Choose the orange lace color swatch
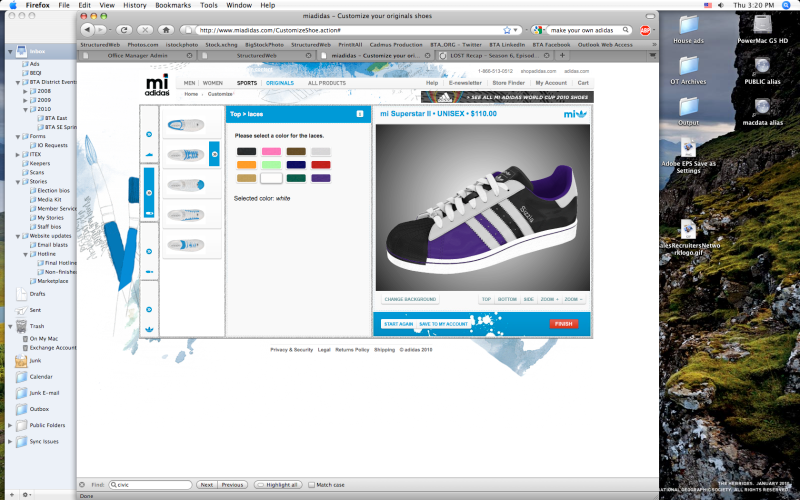This screenshot has height=500, width=800. tap(246, 164)
